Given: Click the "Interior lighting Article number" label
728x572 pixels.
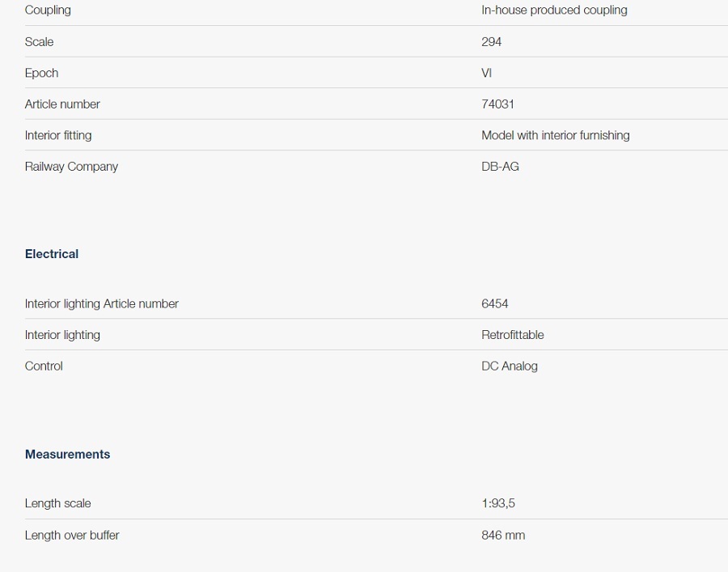Looking at the screenshot, I should coord(102,304).
